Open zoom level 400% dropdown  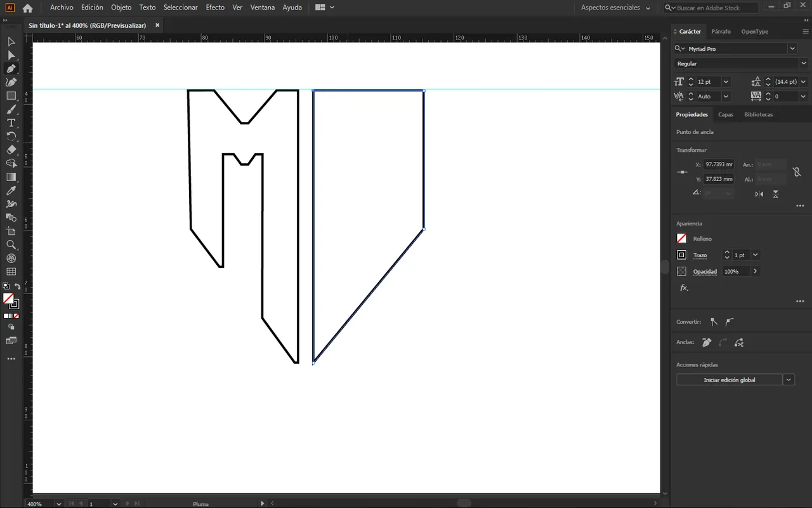click(x=59, y=504)
